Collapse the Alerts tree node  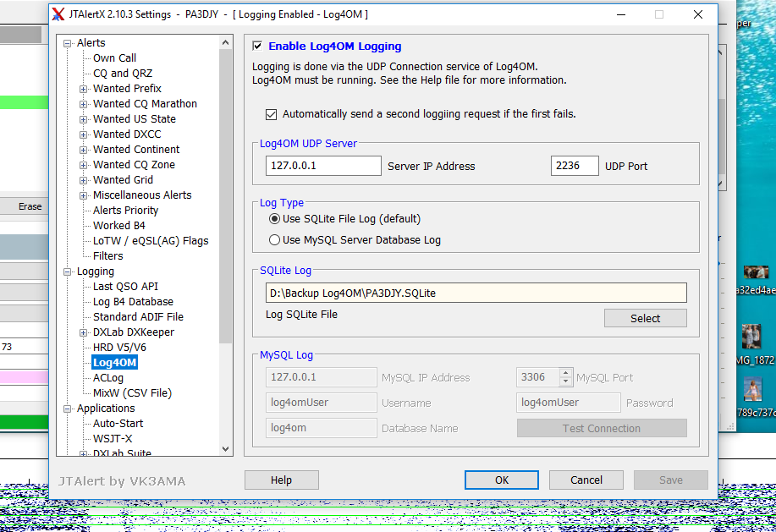(68, 43)
